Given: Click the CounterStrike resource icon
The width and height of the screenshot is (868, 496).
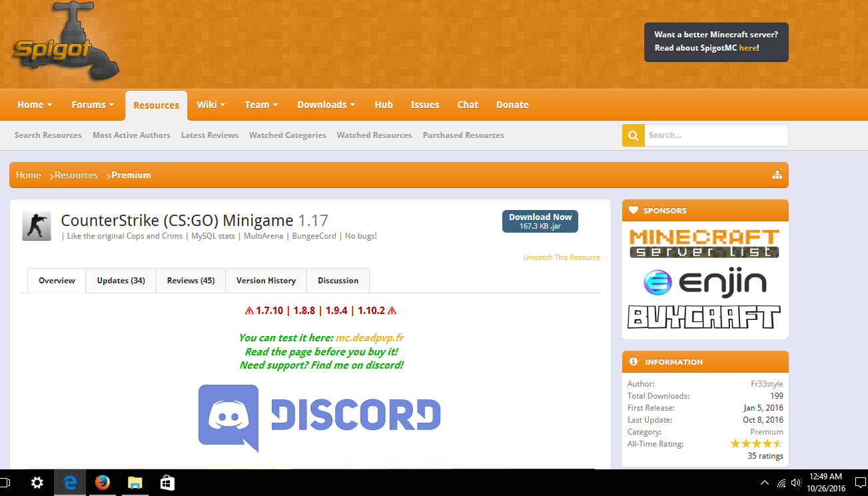Looking at the screenshot, I should click(x=36, y=226).
